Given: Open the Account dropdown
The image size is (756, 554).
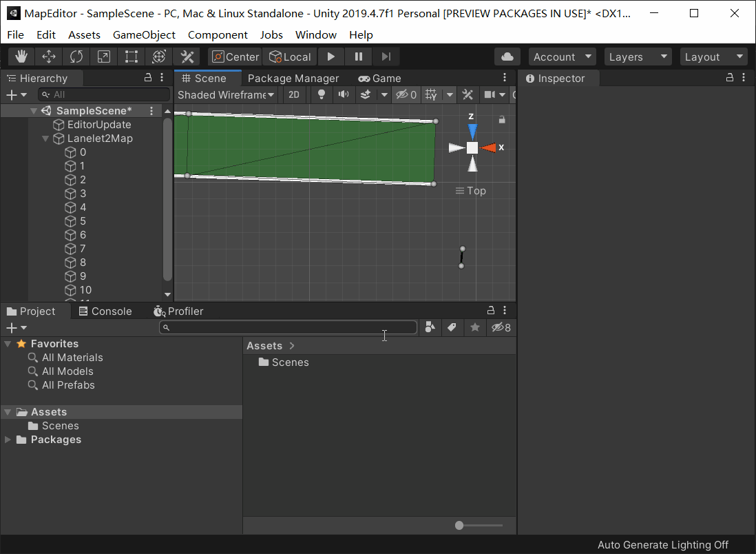Looking at the screenshot, I should click(x=562, y=57).
